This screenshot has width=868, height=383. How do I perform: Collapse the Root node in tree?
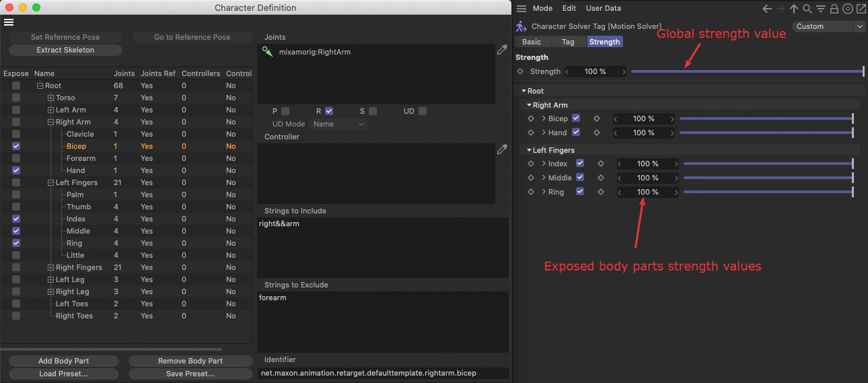40,85
